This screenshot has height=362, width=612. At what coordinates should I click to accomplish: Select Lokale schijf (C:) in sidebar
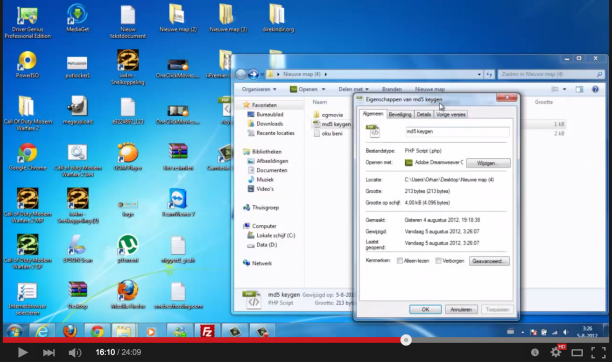(x=271, y=235)
